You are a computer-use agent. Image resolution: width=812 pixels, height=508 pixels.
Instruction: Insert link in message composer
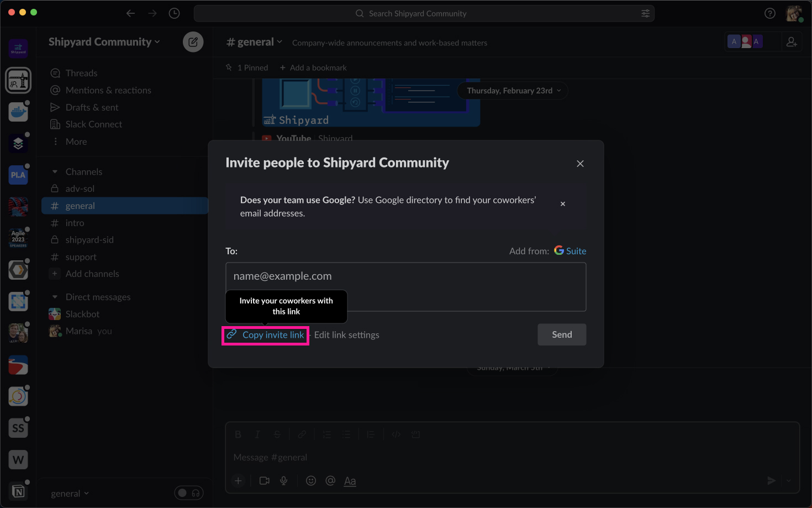tap(302, 434)
